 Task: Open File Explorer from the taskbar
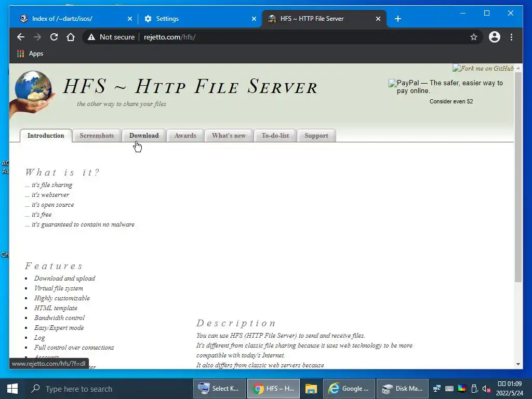pos(311,389)
